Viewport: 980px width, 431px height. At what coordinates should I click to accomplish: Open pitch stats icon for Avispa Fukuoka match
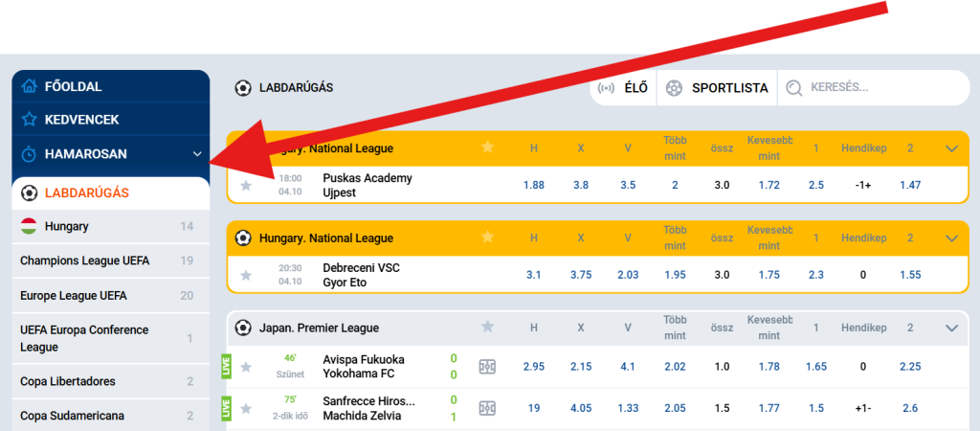[x=487, y=367]
